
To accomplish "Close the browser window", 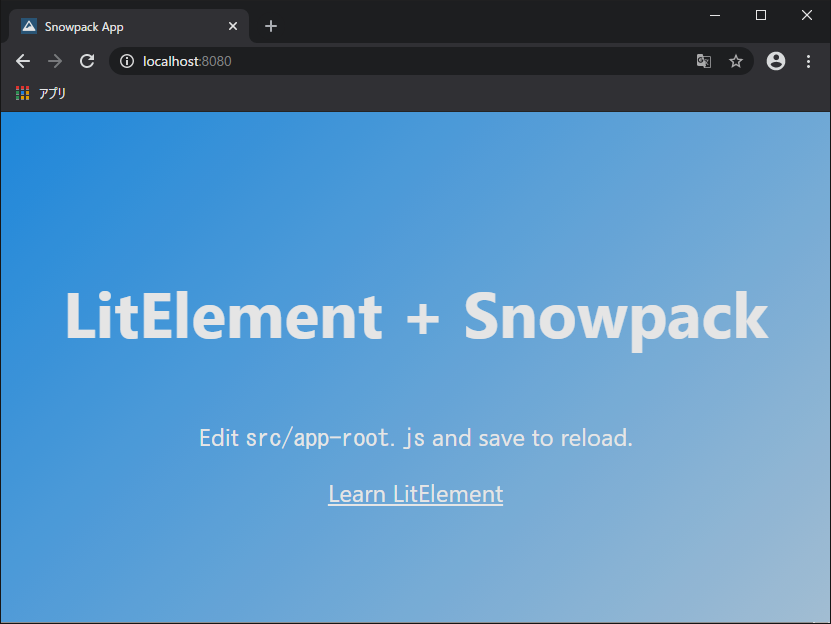I will [807, 15].
